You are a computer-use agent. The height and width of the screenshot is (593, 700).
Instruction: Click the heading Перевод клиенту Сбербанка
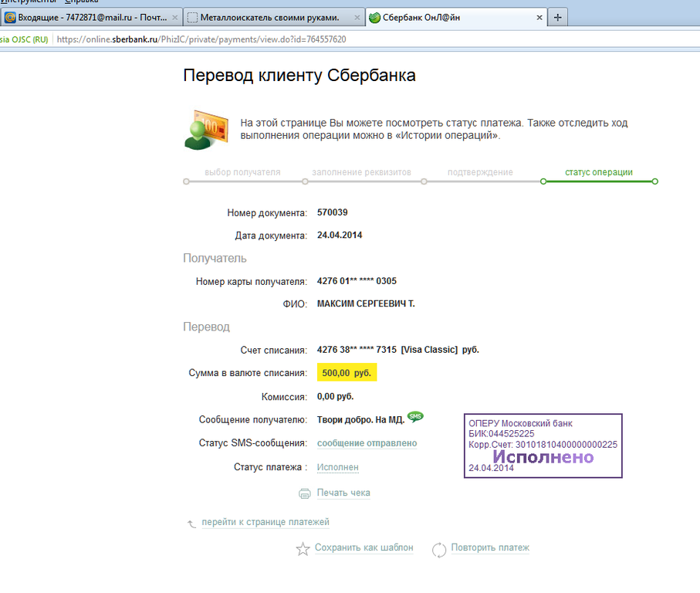(x=299, y=75)
